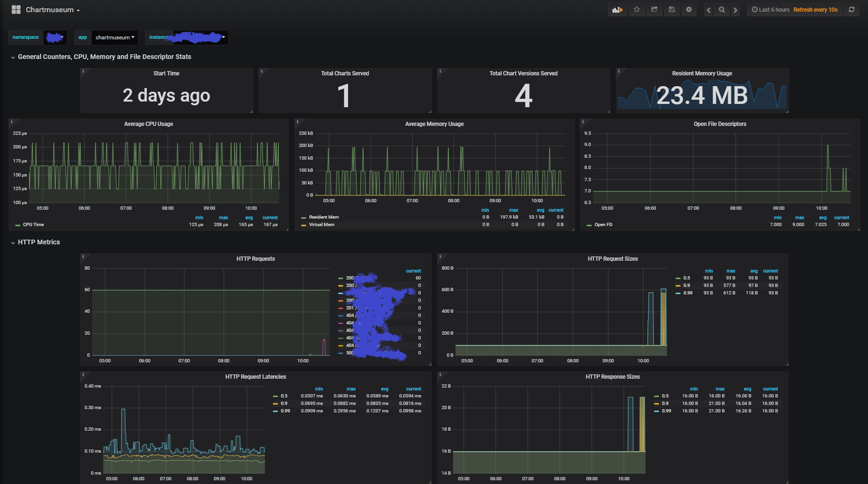
Task: Shift time range backward with left arrow
Action: [x=708, y=10]
